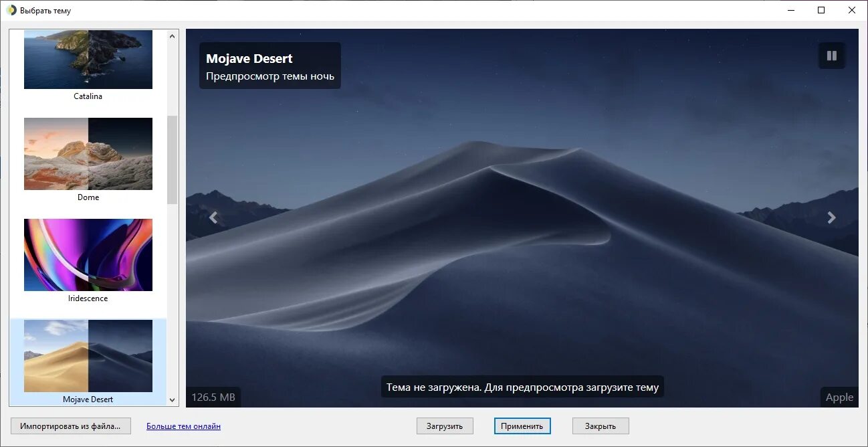The height and width of the screenshot is (447, 868).
Task: Minimize the Выбрать тему window
Action: point(790,10)
